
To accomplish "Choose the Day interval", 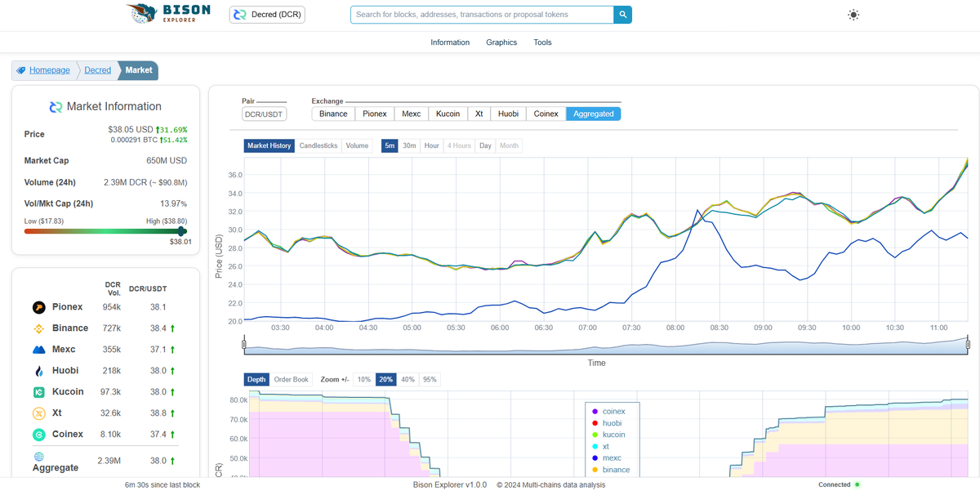I will pyautogui.click(x=485, y=146).
